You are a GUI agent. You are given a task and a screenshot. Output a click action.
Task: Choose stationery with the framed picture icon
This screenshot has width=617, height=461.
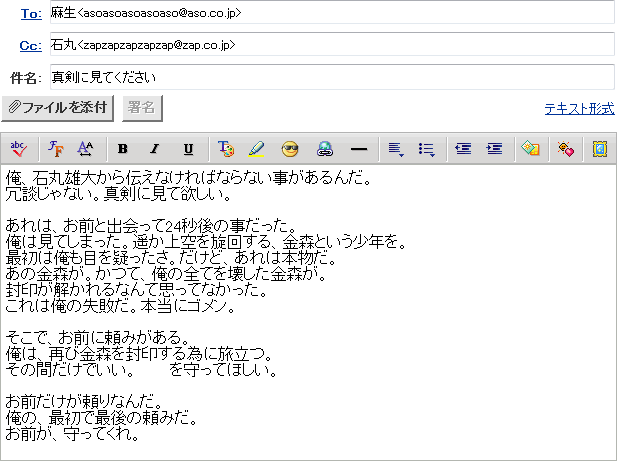click(x=600, y=149)
